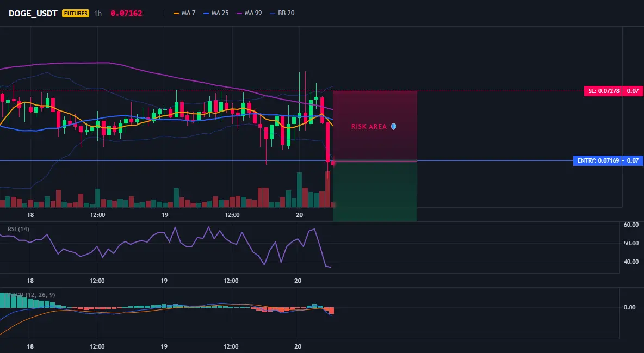This screenshot has width=644, height=353.
Task: Toggle the BB 20 legend entry
Action: click(x=282, y=13)
